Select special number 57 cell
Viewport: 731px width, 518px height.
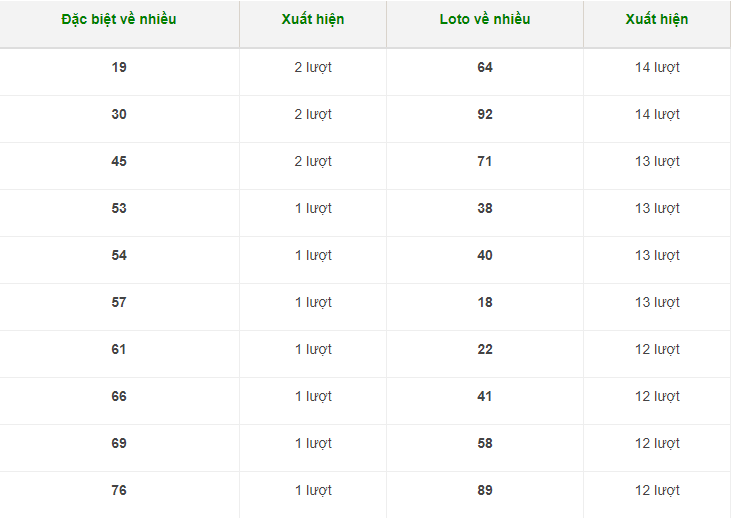tap(119, 302)
